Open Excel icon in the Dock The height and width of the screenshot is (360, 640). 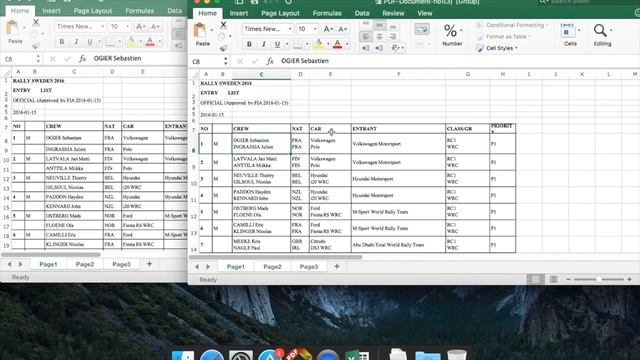point(358,354)
